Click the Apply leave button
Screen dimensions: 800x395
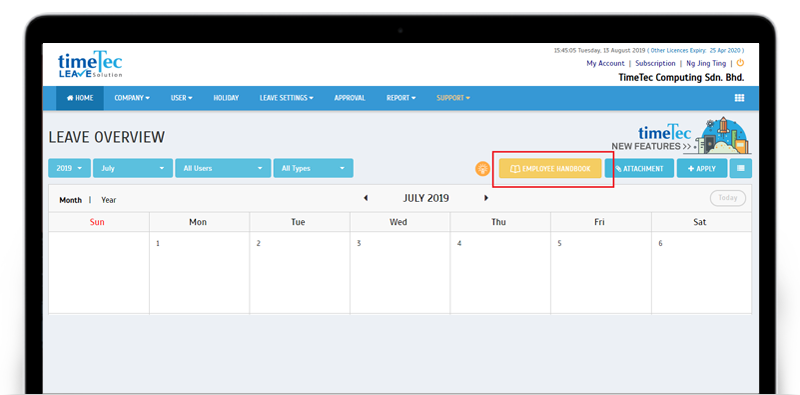pyautogui.click(x=702, y=168)
